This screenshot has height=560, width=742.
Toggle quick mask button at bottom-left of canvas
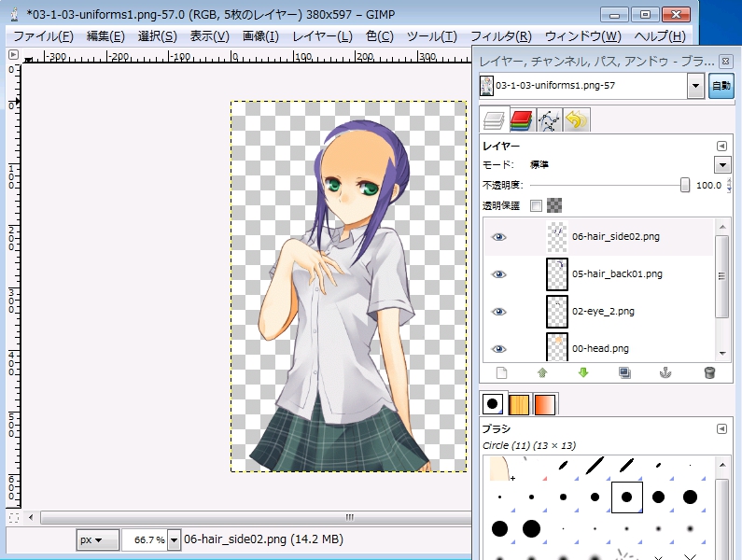pyautogui.click(x=14, y=517)
